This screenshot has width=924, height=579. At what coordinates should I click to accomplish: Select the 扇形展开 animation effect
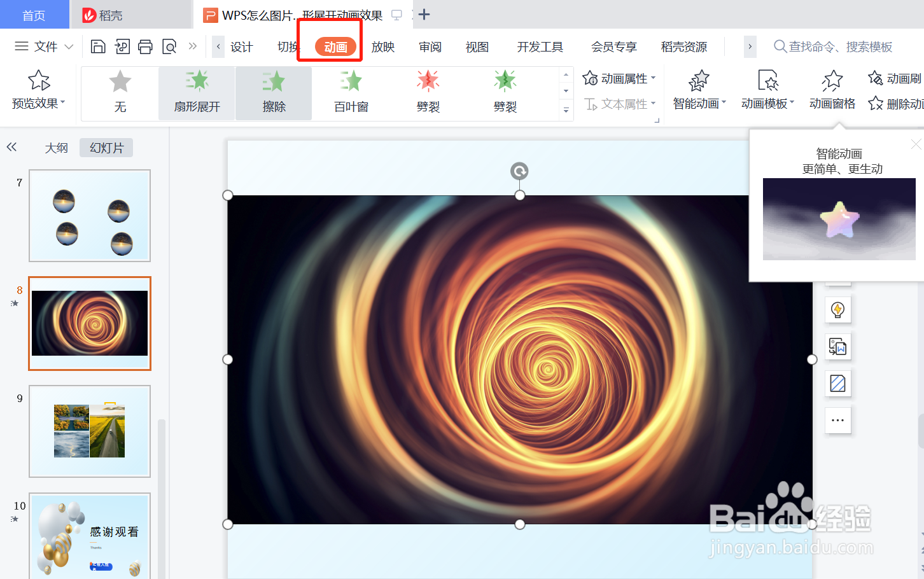(197, 93)
